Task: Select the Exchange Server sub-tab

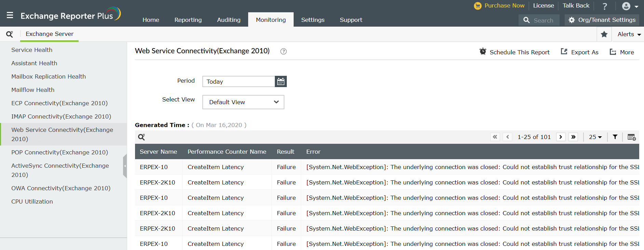Action: [x=50, y=34]
